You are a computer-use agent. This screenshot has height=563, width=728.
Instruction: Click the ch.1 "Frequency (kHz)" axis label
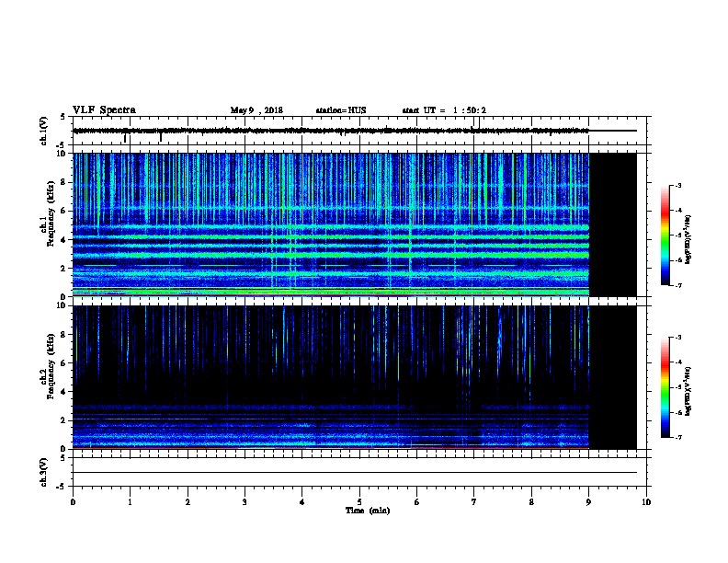[x=51, y=213]
